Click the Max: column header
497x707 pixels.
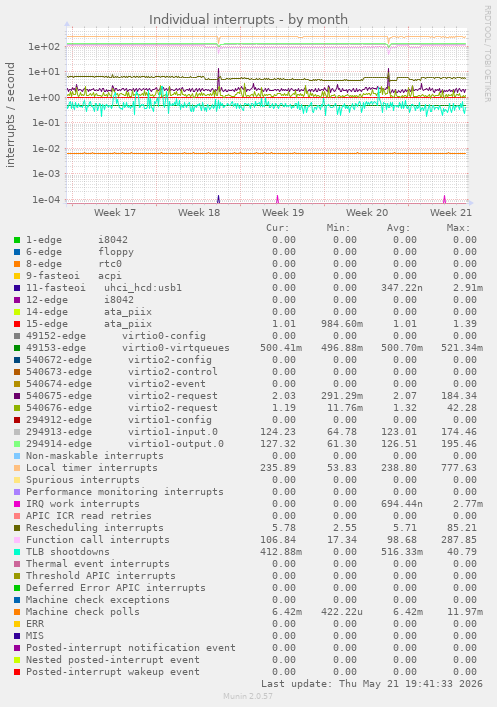pos(459,228)
